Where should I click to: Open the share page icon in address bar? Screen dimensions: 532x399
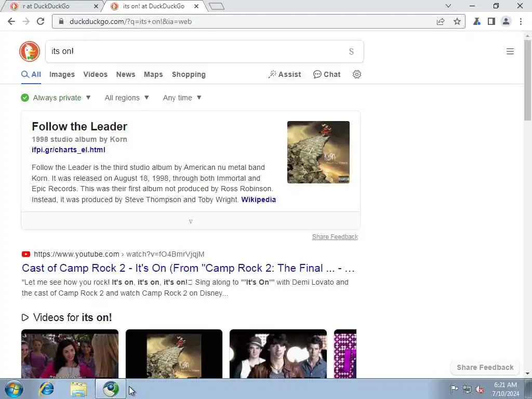click(441, 21)
